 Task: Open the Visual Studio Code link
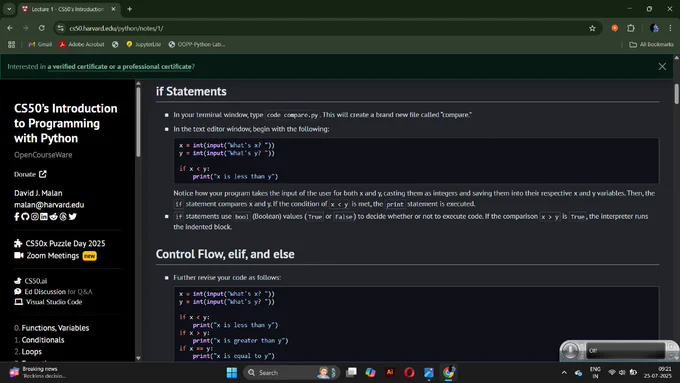[54, 302]
